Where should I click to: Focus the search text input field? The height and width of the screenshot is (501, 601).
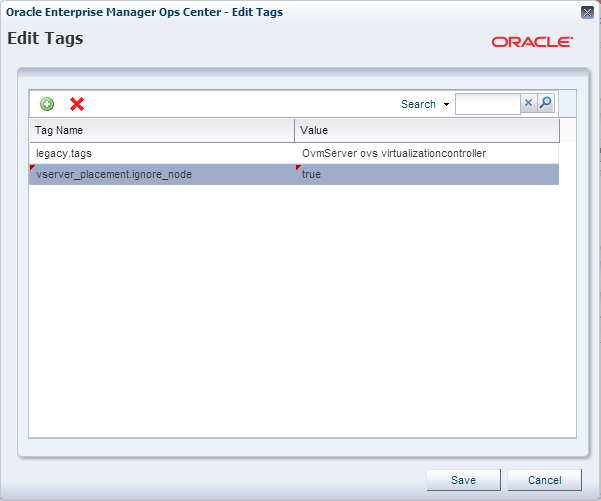point(488,104)
